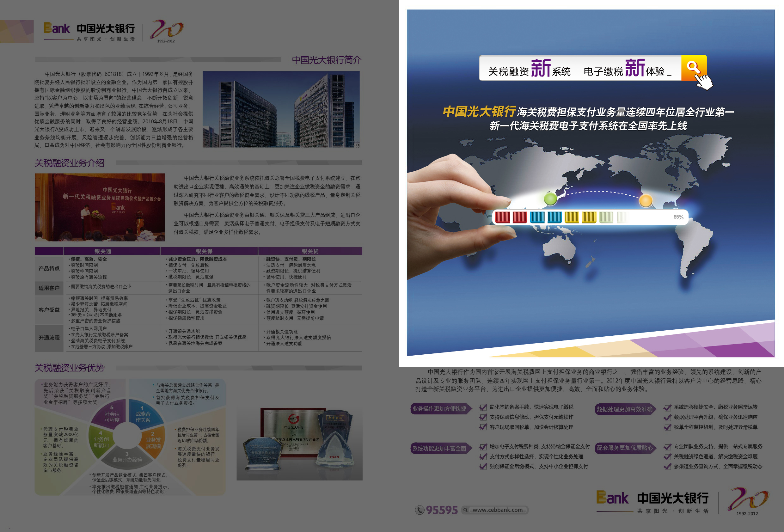Image resolution: width=784 pixels, height=532 pixels.
Task: Toggle checkmark for 系统迁移便捷安全
Action: (x=667, y=407)
